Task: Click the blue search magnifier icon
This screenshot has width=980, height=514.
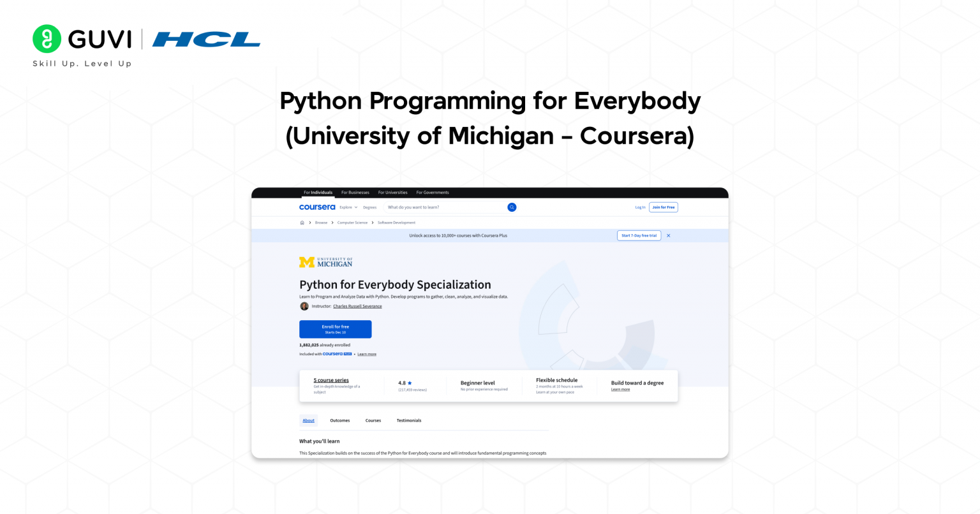Action: (512, 207)
